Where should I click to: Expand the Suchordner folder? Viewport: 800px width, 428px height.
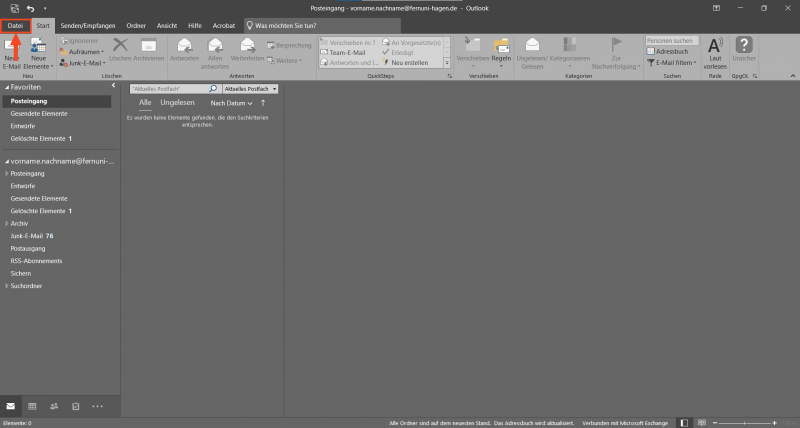[x=7, y=286]
